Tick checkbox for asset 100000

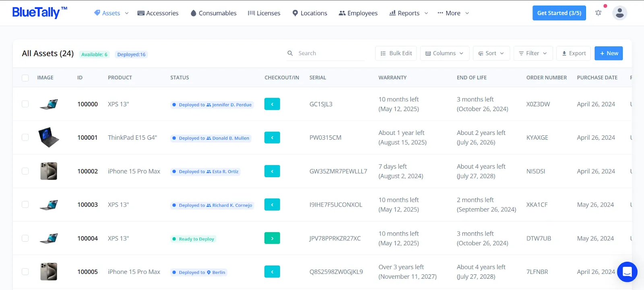(x=25, y=104)
